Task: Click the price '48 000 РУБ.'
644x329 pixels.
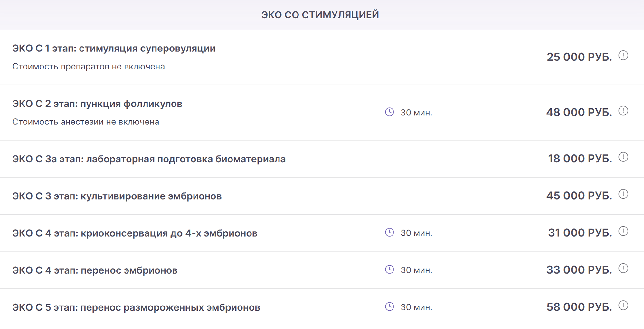Action: [579, 112]
